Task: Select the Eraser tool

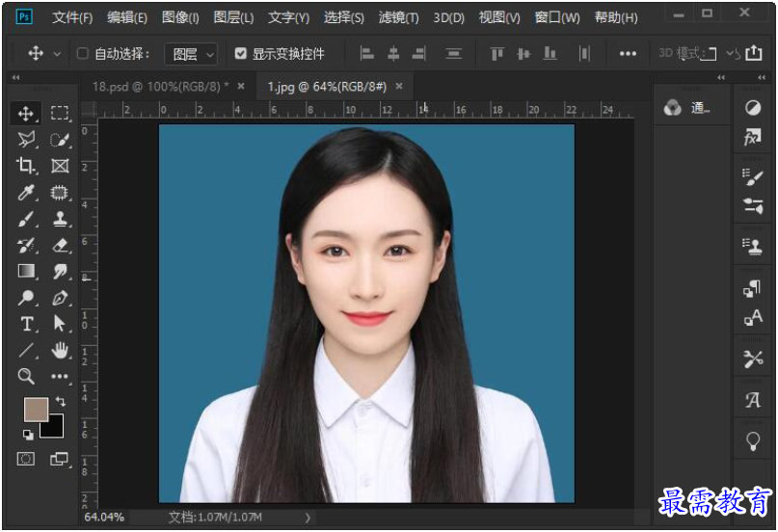Action: click(60, 245)
